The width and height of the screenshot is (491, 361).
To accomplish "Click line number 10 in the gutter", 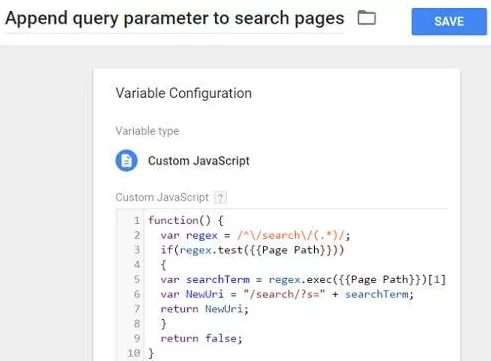I will point(134,353).
